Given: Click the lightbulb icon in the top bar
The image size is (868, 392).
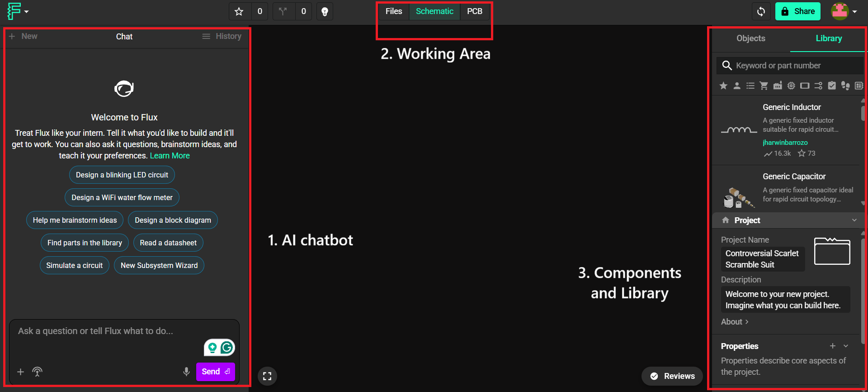Looking at the screenshot, I should click(x=325, y=11).
